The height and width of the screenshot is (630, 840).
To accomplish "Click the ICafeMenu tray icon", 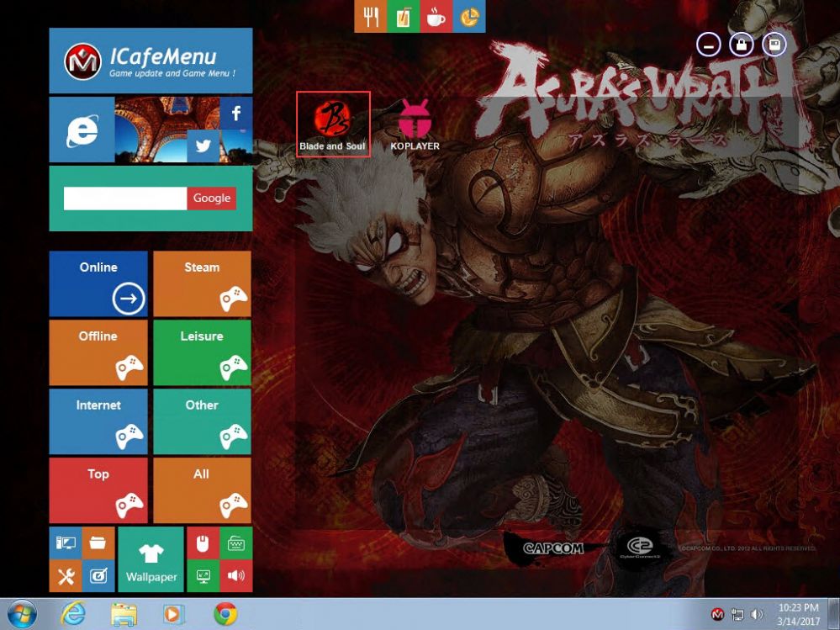I will 717,615.
